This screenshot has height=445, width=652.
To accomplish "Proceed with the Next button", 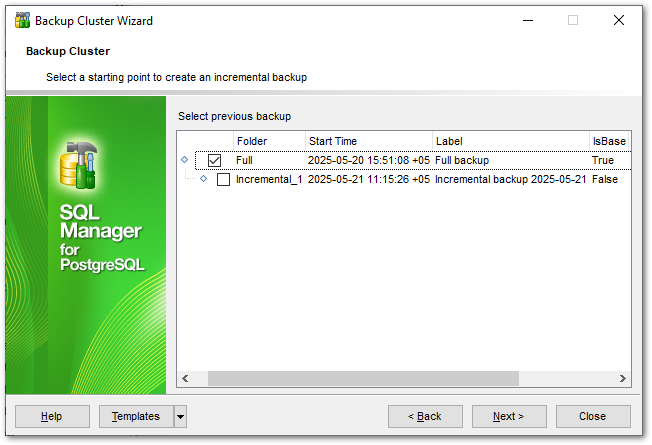I will 509,416.
